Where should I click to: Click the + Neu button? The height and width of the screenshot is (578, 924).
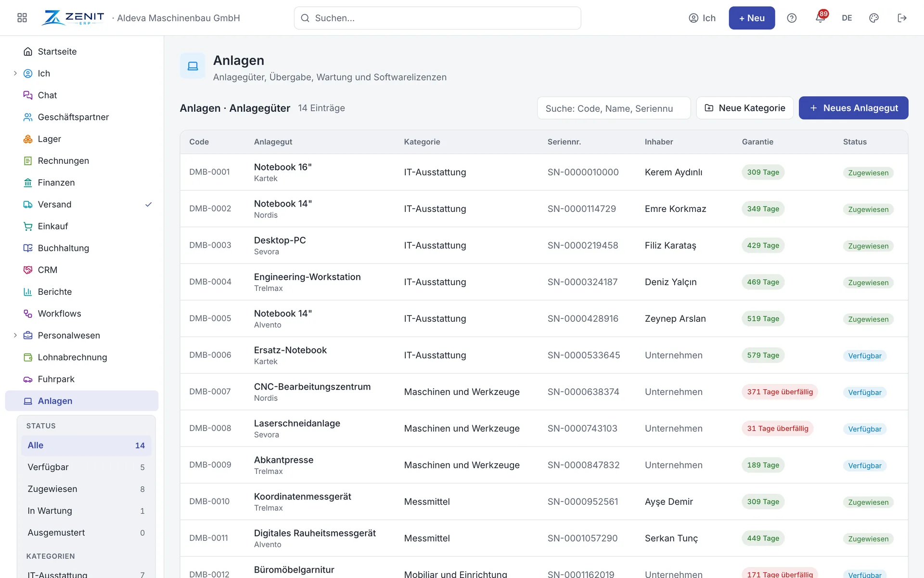(752, 18)
